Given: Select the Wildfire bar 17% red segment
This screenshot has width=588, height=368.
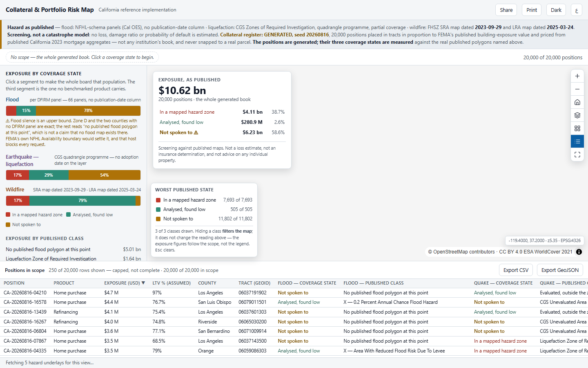Looking at the screenshot, I should coord(18,201).
